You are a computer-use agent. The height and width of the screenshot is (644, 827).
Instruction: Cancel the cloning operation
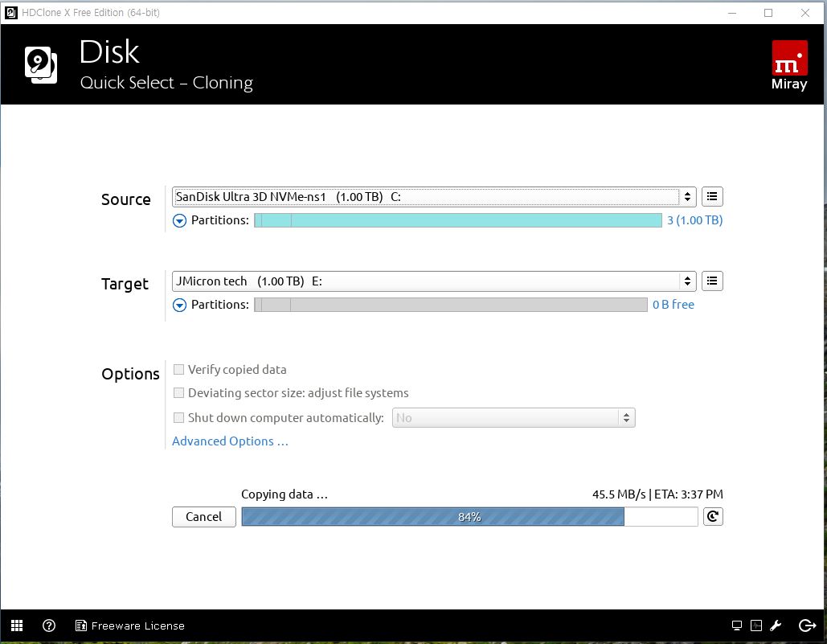pyautogui.click(x=204, y=516)
